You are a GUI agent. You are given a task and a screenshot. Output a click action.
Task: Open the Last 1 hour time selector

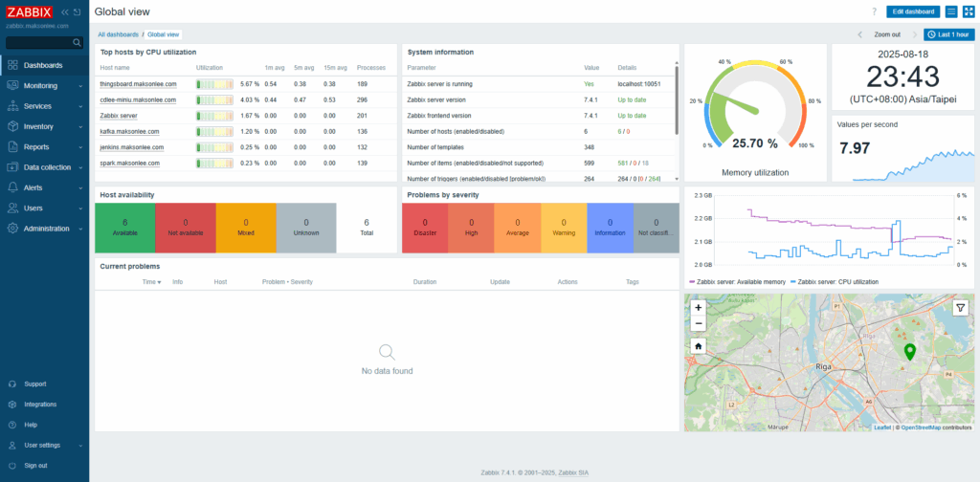[x=948, y=35]
